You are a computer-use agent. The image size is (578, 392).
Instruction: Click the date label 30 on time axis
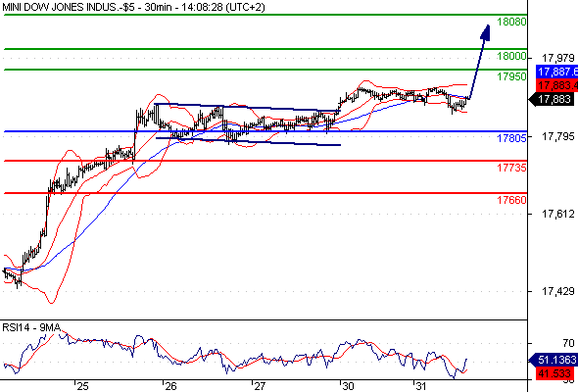(x=348, y=386)
